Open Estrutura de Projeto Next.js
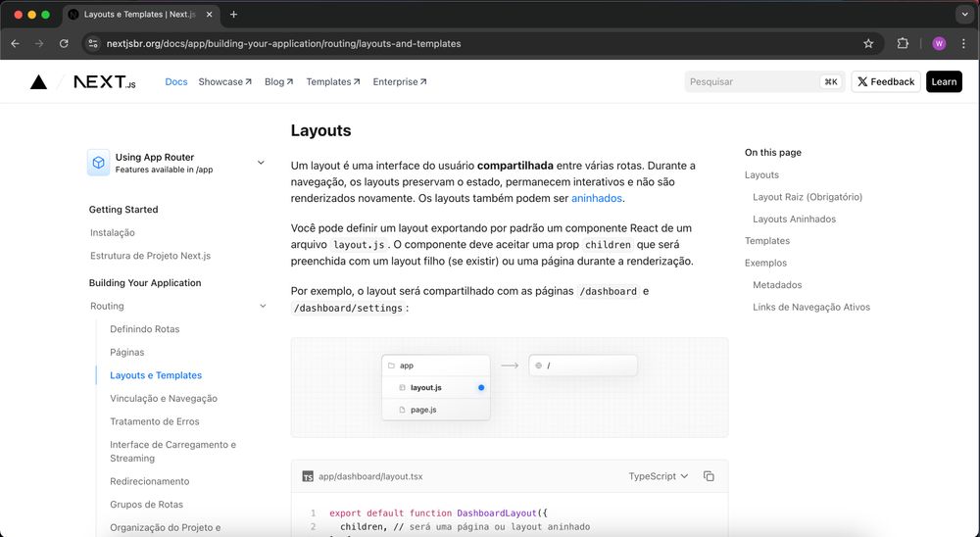This screenshot has width=980, height=537. pos(151,256)
